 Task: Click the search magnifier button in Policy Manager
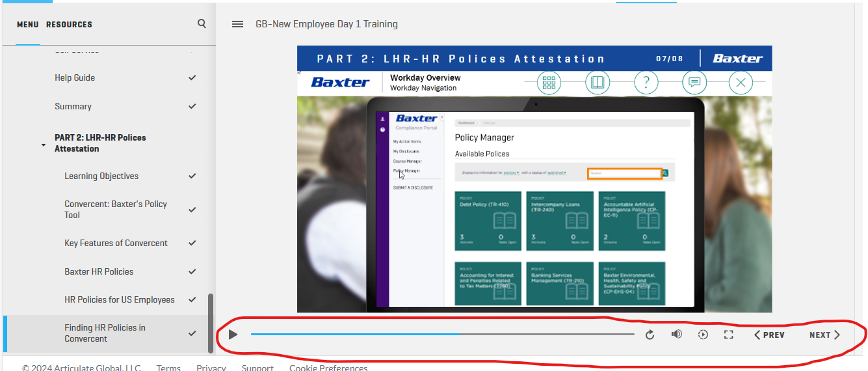(665, 173)
